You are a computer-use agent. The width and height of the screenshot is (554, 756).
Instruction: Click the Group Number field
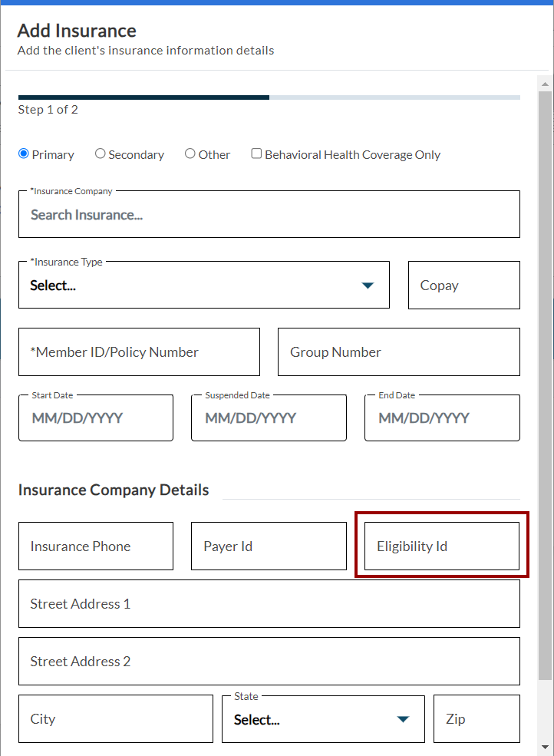tap(398, 352)
